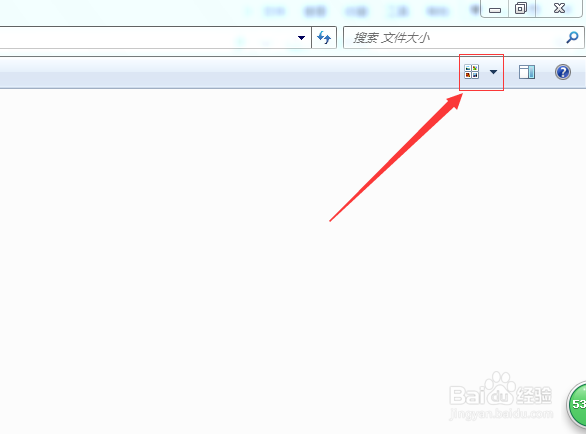Open the view options dropdown arrow
The image size is (586, 434).
pos(493,72)
